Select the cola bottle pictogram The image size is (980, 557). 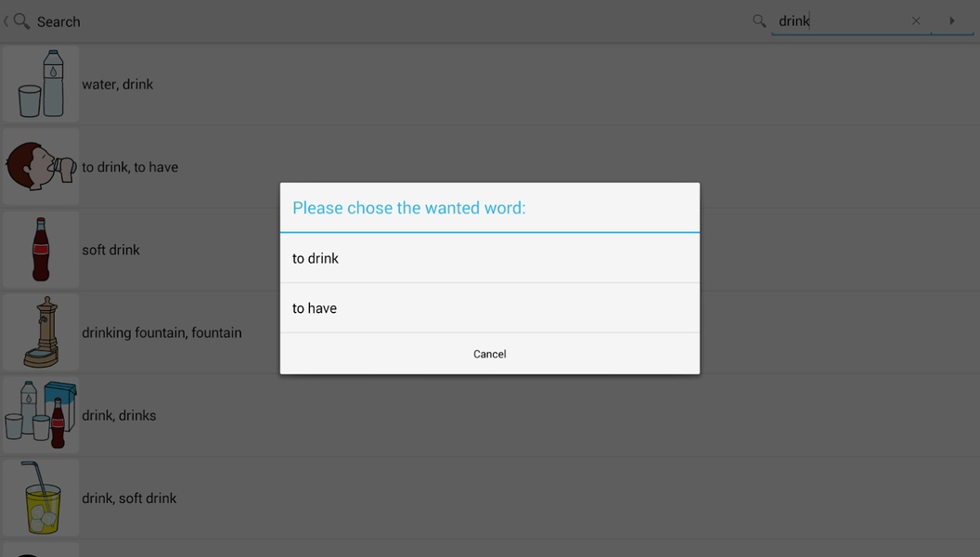[x=41, y=250]
